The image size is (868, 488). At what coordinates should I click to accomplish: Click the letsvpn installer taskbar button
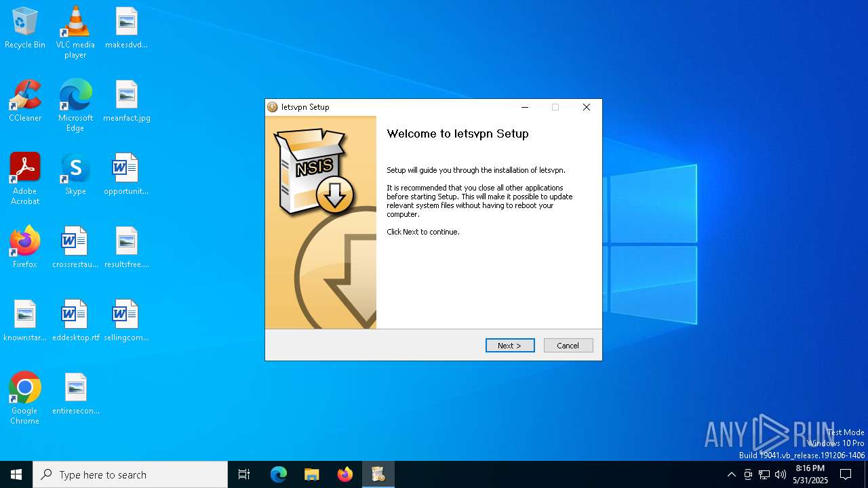point(378,474)
